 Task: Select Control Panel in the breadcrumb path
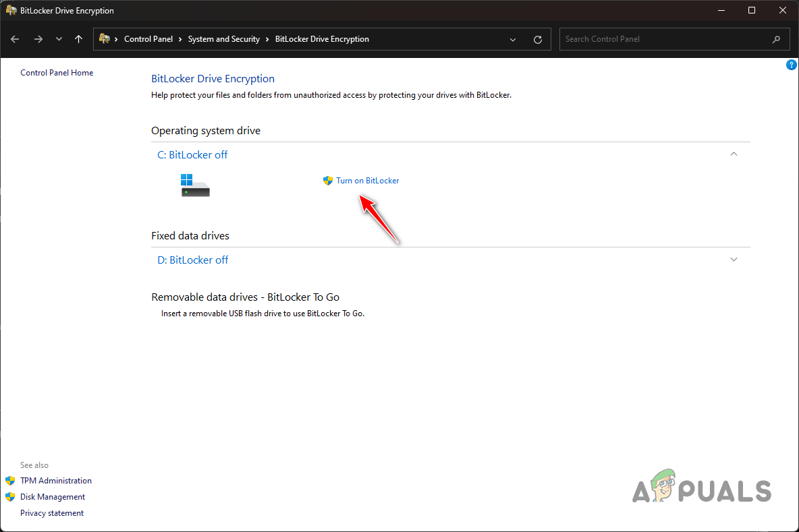148,38
